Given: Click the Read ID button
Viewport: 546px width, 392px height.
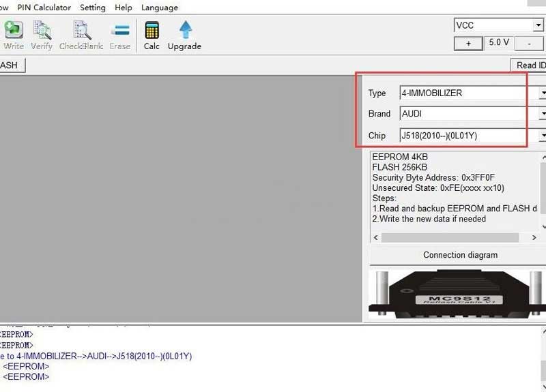Looking at the screenshot, I should pyautogui.click(x=528, y=65).
